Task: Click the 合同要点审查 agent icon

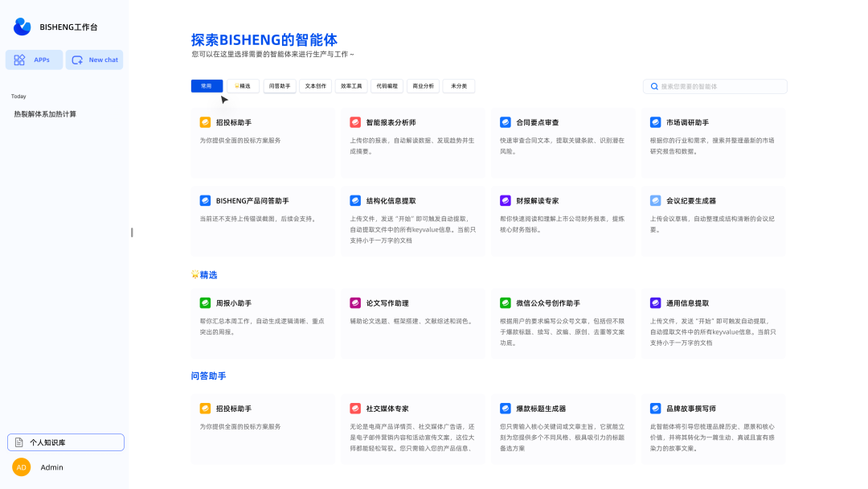Action: 506,122
